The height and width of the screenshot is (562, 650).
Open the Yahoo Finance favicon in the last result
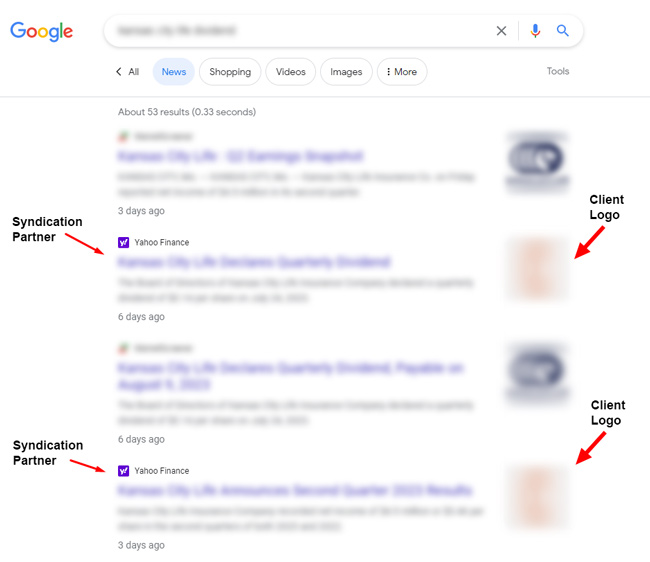124,471
